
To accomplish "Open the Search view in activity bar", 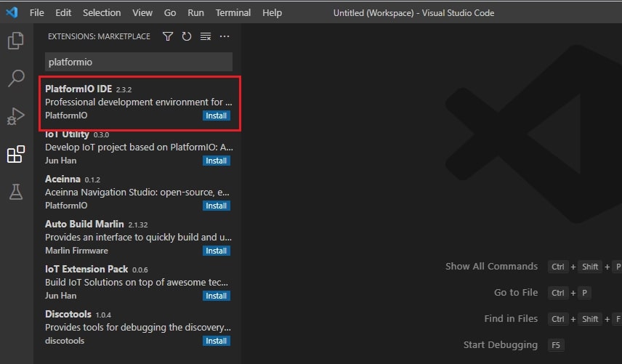I will click(15, 78).
